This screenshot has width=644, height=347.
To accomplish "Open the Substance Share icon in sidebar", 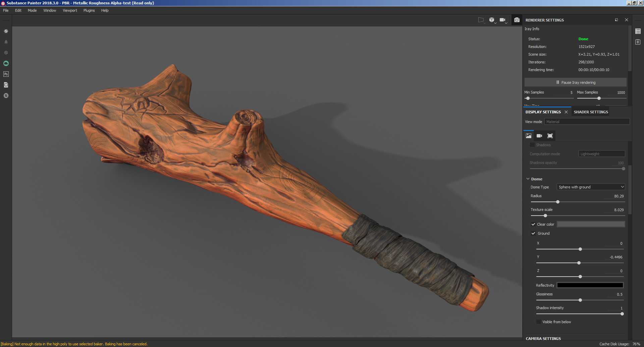I will click(6, 31).
